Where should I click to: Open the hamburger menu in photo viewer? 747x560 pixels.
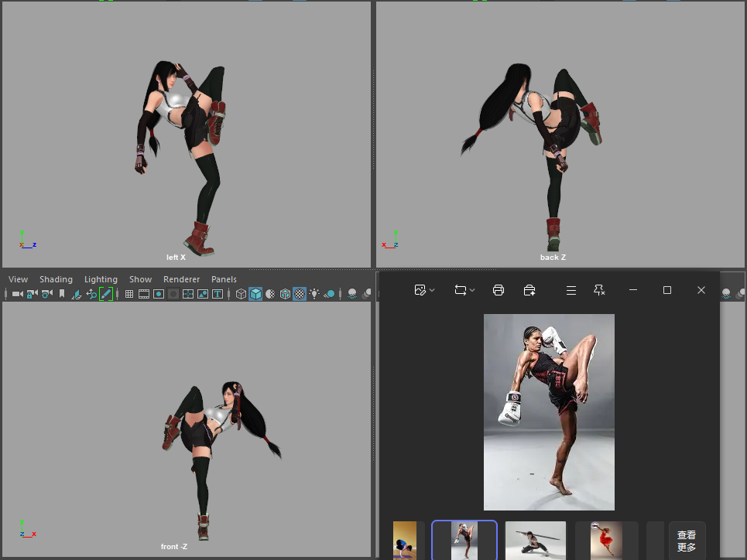pos(571,290)
